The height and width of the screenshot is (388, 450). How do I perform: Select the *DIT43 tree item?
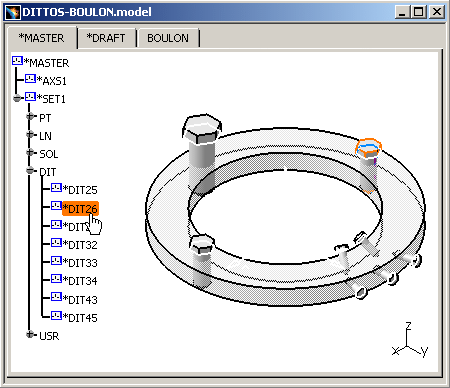pos(80,300)
